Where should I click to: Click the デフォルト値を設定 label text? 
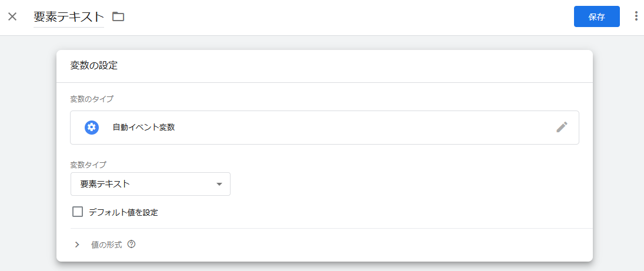(124, 212)
